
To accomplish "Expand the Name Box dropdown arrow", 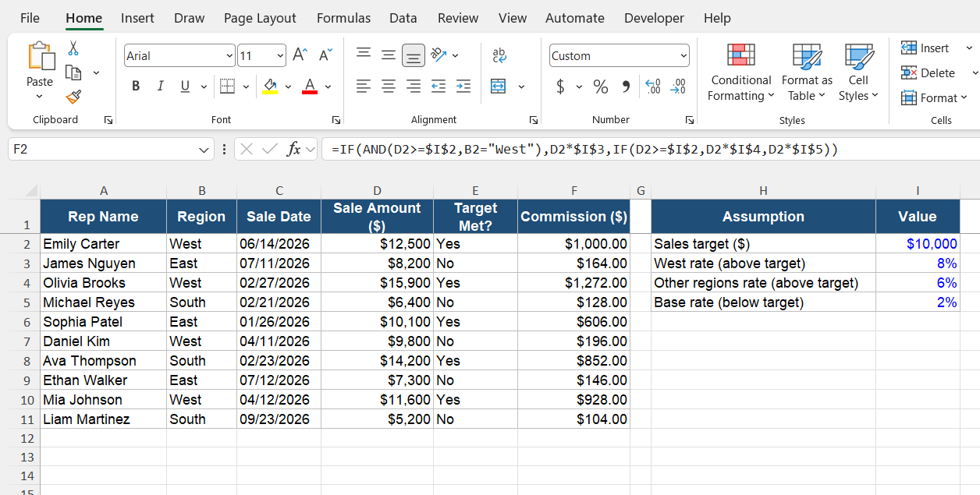I will tap(204, 149).
